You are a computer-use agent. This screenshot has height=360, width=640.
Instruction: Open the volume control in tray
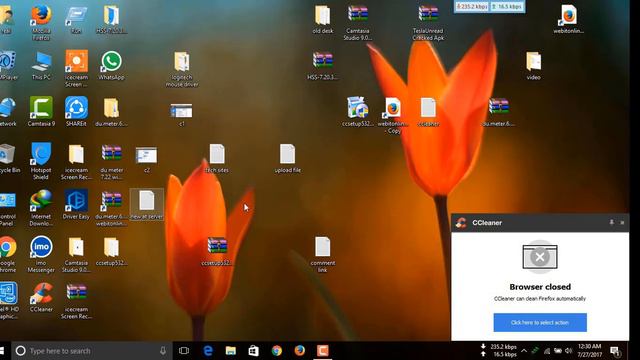(568, 351)
